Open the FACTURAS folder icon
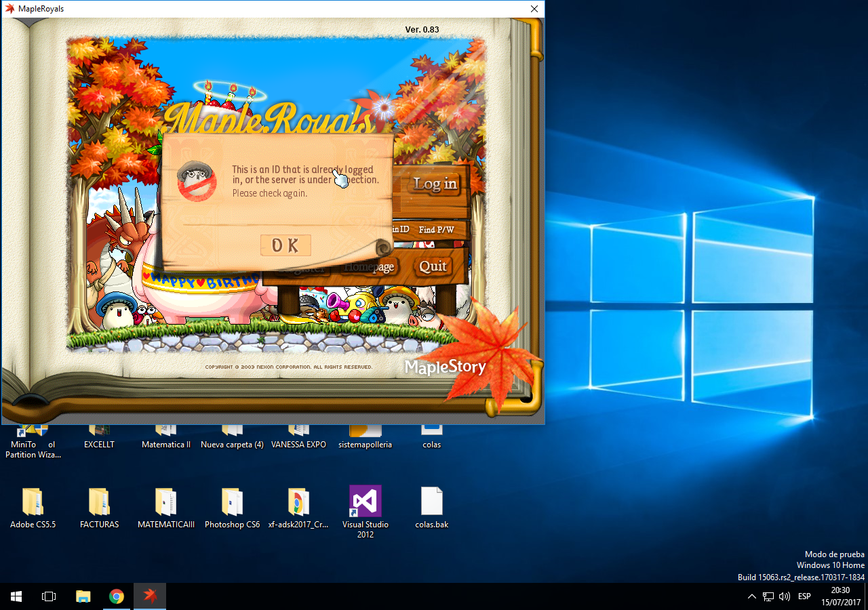The width and height of the screenshot is (868, 610). pos(99,502)
